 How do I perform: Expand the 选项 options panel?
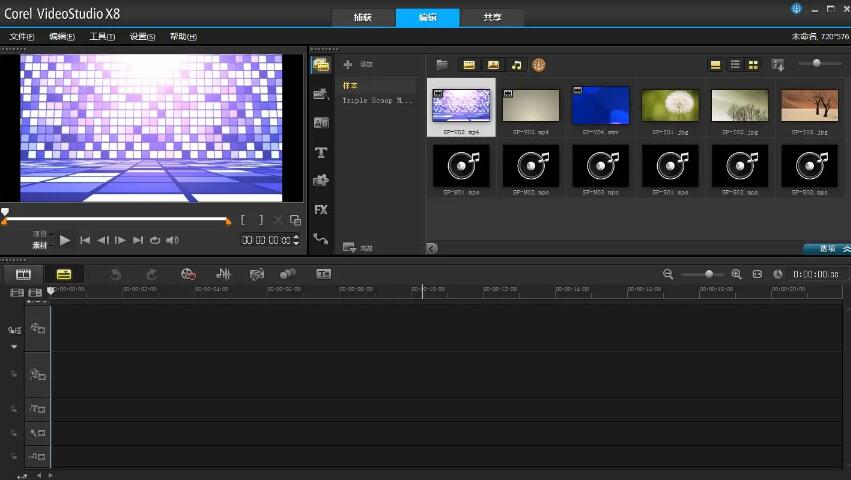tap(828, 248)
